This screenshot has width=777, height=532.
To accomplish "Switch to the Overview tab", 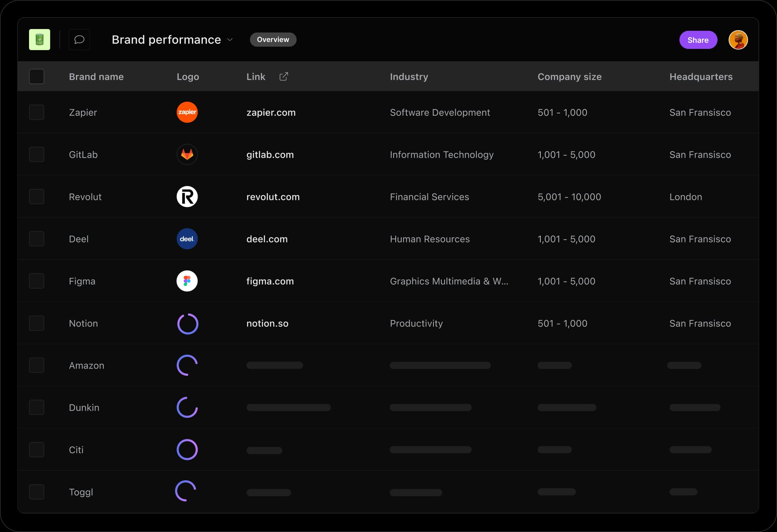I will [273, 39].
